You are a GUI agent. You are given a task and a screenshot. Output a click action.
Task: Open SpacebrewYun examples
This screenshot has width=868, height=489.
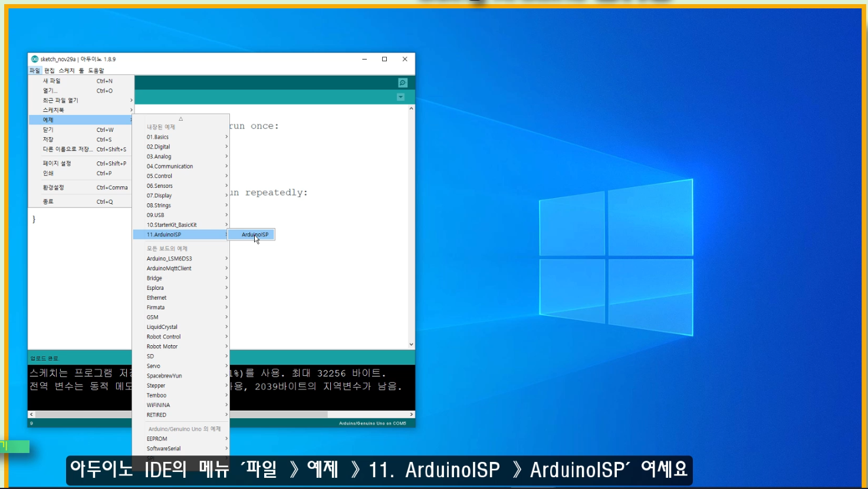point(181,376)
